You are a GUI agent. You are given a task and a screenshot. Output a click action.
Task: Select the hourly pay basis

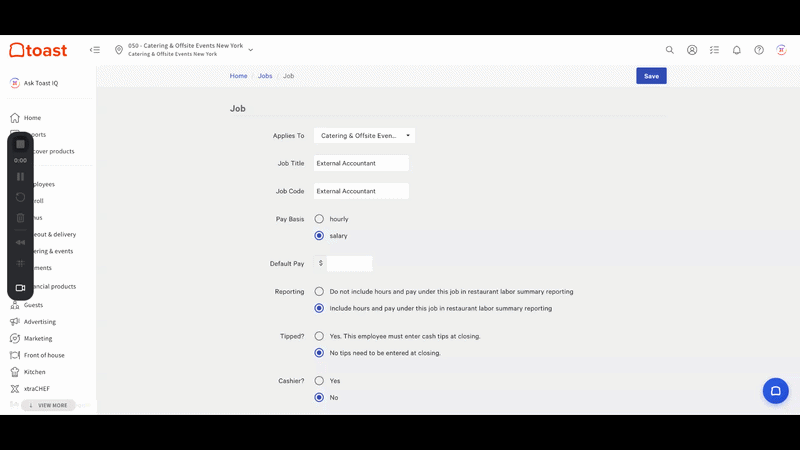(x=319, y=219)
